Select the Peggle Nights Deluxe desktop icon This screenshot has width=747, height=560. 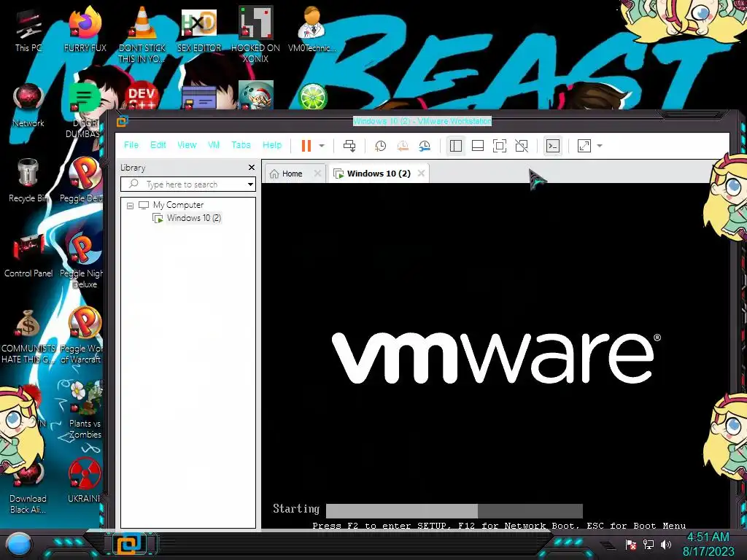coord(82,260)
